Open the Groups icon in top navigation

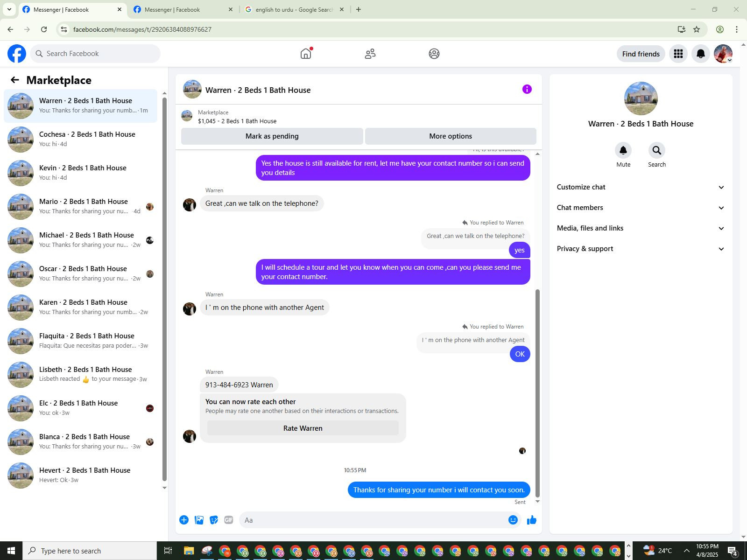[x=434, y=54]
